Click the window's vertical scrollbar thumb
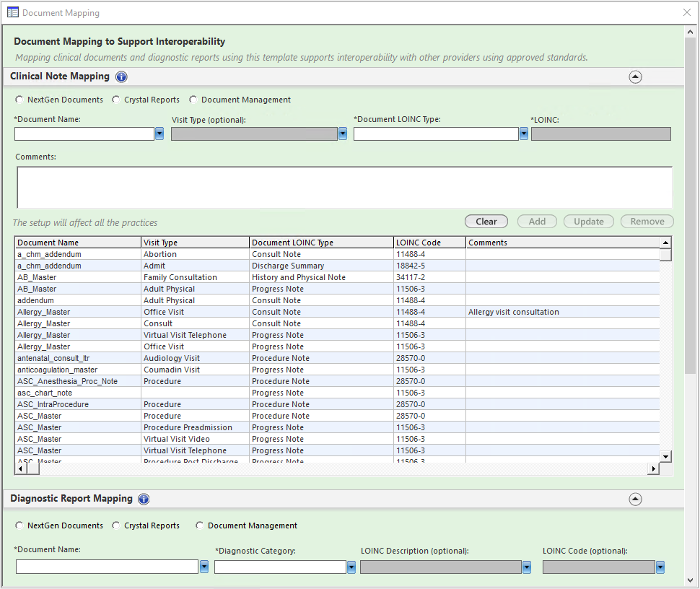Image resolution: width=700 pixels, height=589 pixels. pyautogui.click(x=690, y=206)
